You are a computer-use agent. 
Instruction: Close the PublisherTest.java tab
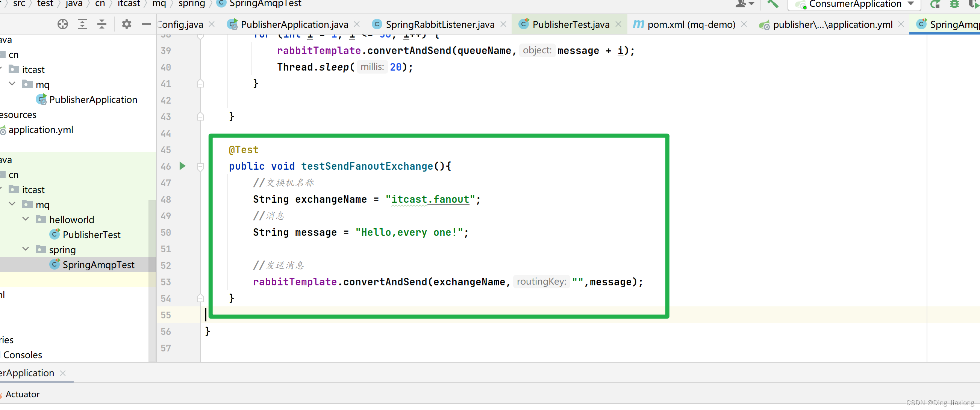click(619, 24)
